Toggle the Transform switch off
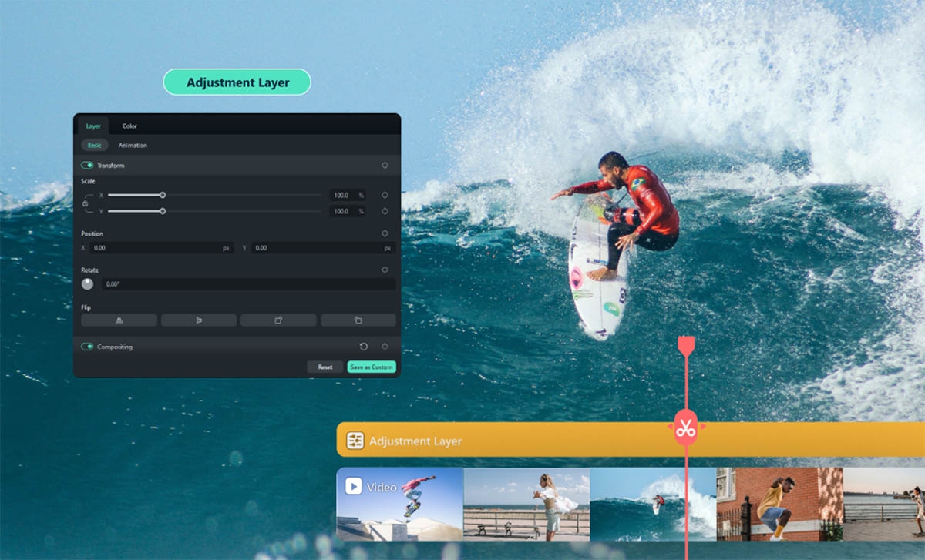This screenshot has height=560, width=925. 87,165
